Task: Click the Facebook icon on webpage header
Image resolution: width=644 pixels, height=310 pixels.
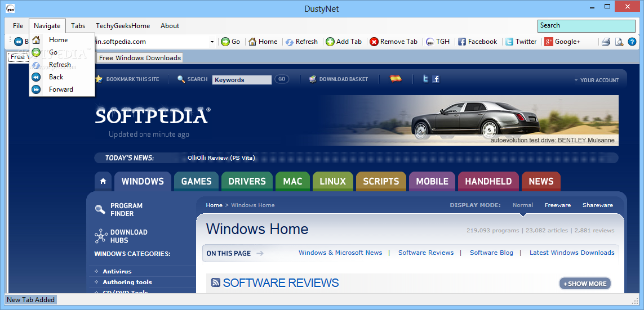Action: pos(436,79)
